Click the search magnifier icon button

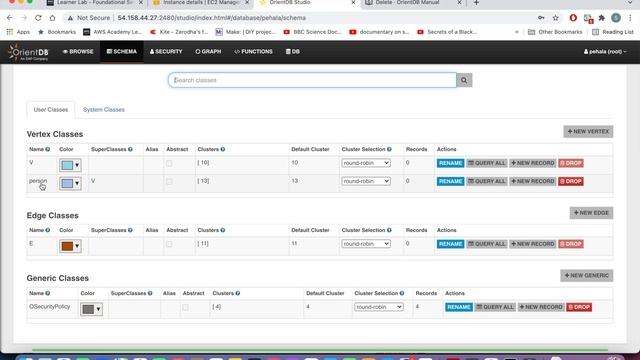coord(464,80)
